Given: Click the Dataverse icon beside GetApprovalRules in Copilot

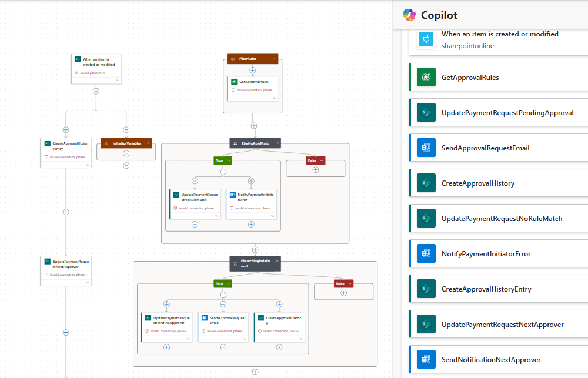Looking at the screenshot, I should (426, 78).
